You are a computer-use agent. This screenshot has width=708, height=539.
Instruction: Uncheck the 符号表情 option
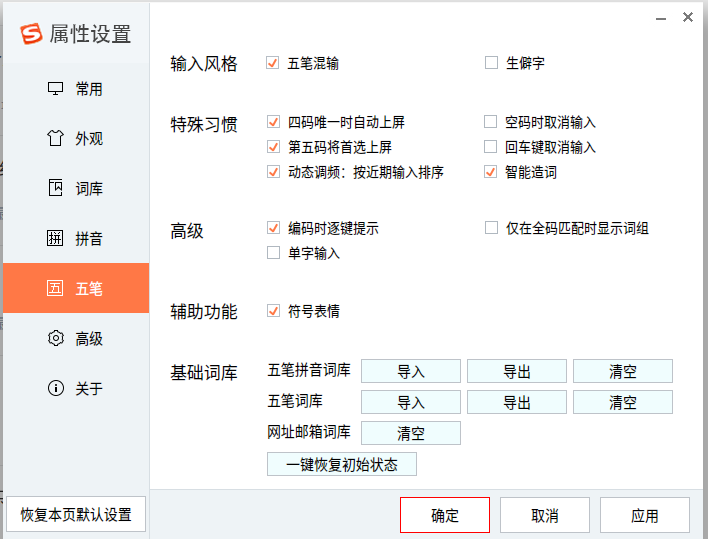273,311
